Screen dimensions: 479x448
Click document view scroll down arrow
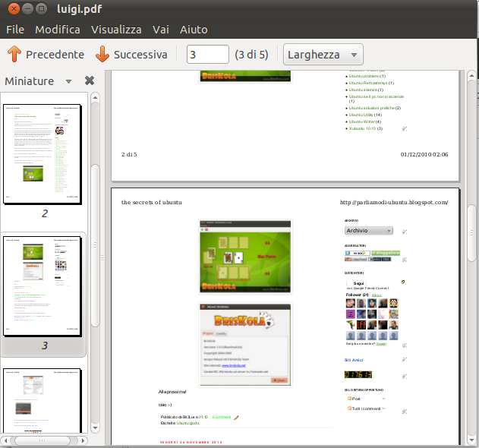471,440
